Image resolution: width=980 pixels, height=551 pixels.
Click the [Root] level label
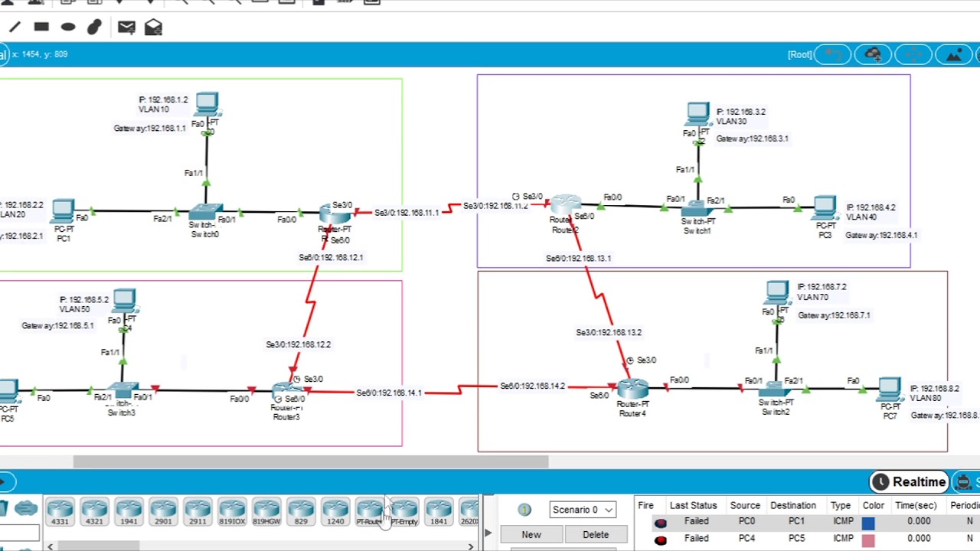[x=799, y=54]
